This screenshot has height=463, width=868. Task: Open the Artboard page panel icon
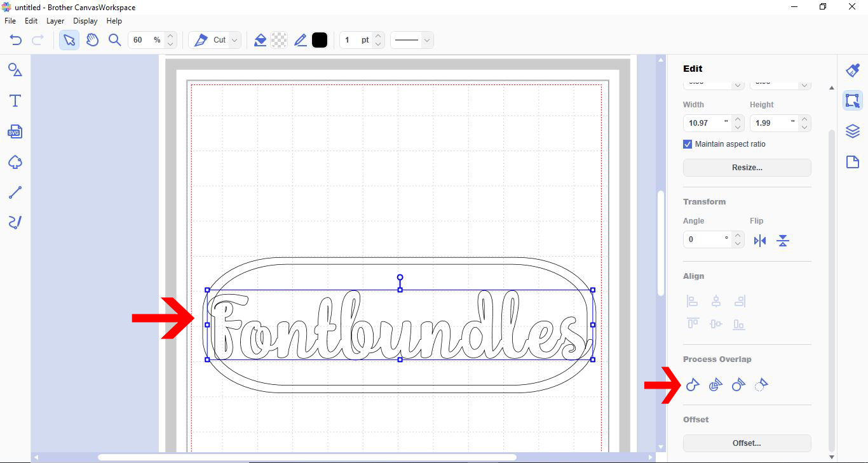853,163
